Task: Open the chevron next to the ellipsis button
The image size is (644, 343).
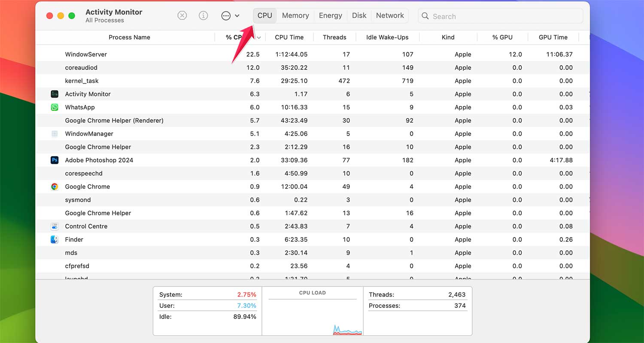Action: [x=237, y=15]
